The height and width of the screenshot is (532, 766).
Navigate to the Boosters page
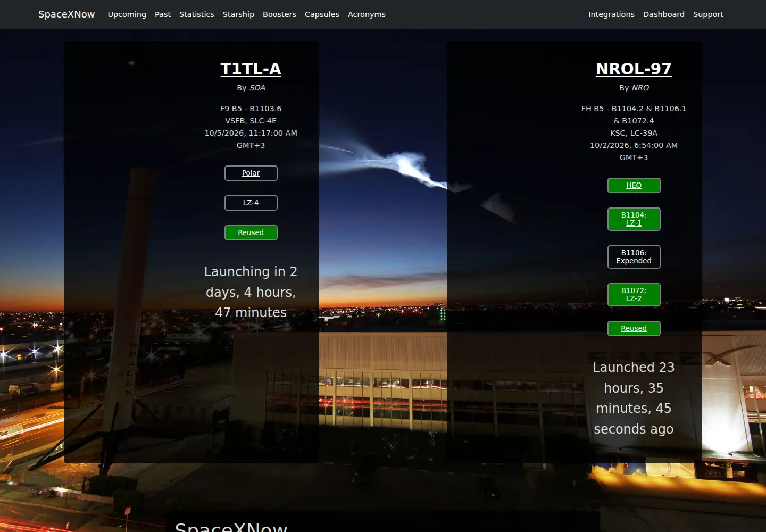click(x=279, y=14)
